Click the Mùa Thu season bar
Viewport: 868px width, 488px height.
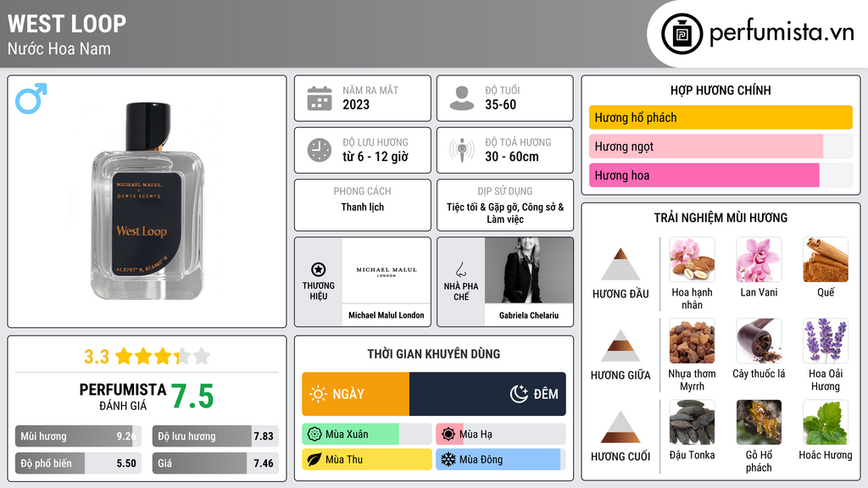coord(367,459)
